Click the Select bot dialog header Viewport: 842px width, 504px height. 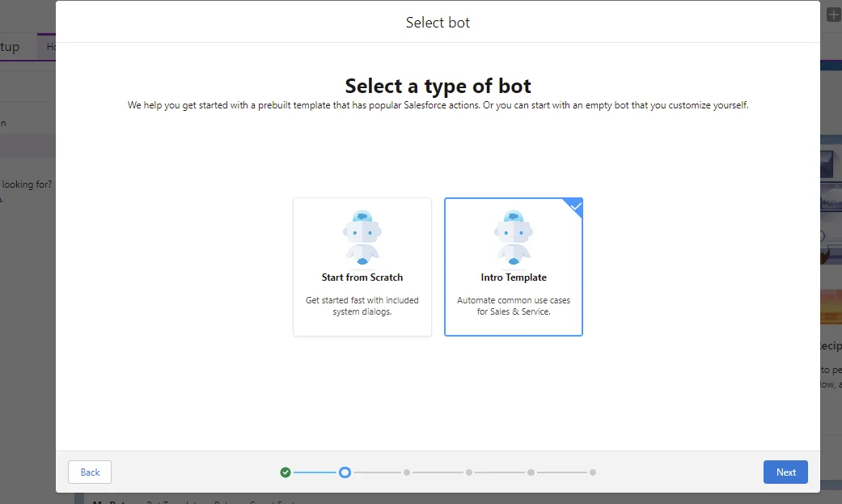tap(438, 22)
